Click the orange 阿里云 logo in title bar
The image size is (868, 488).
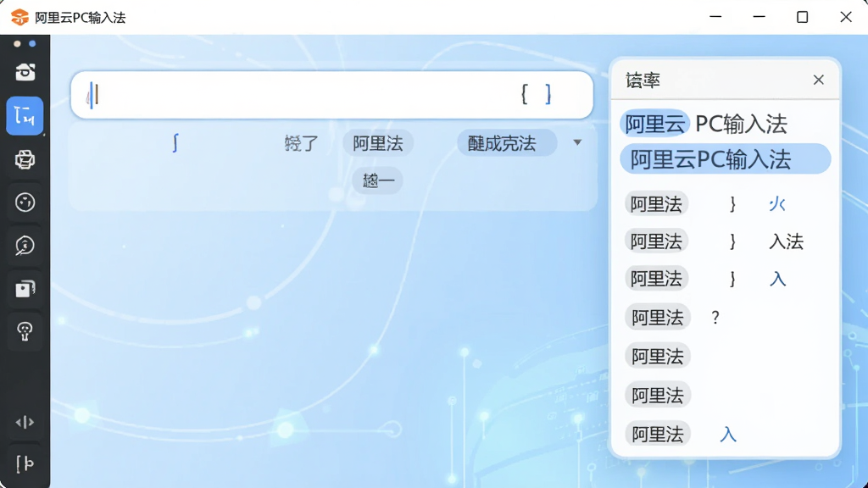[x=19, y=17]
